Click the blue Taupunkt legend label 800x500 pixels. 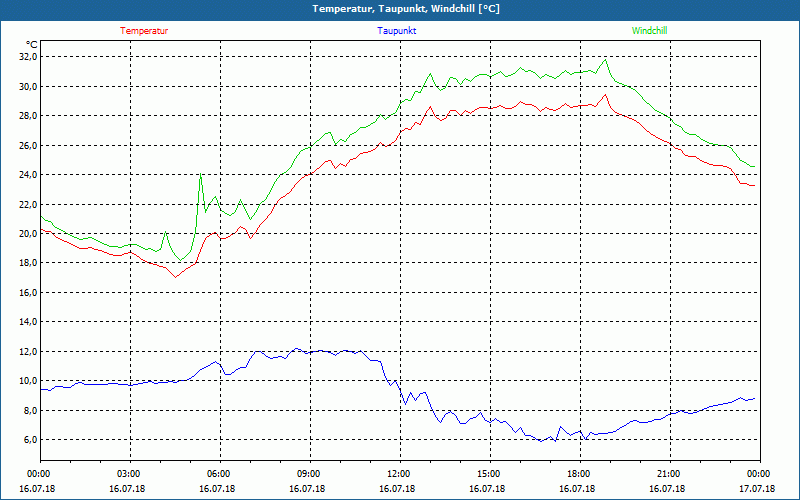point(397,31)
